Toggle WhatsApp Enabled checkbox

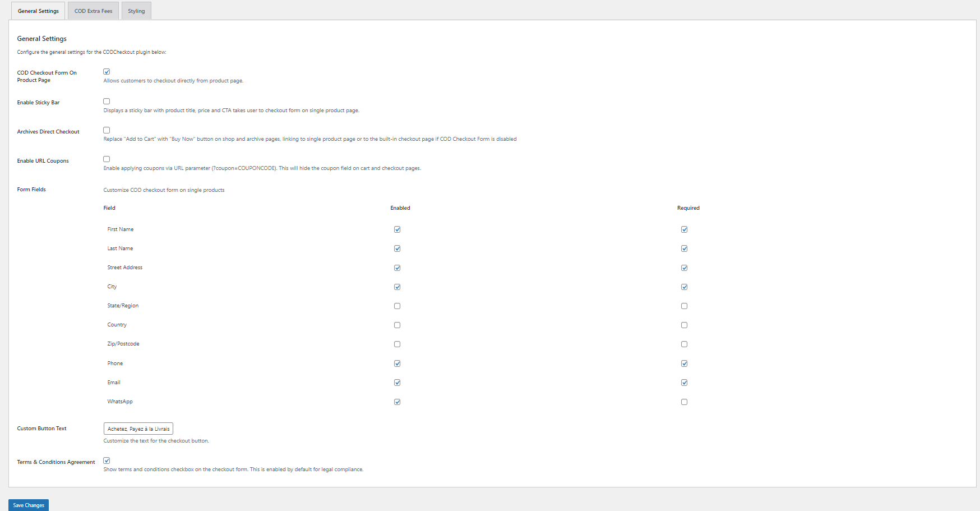click(397, 402)
